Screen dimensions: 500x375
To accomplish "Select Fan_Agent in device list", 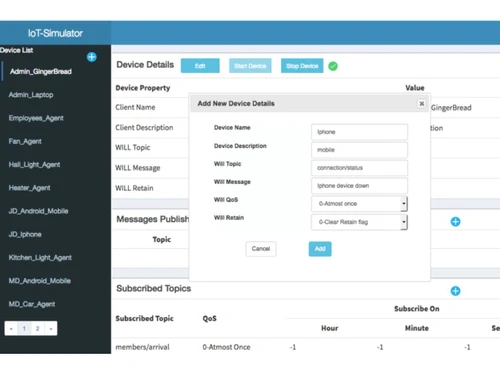I will coord(25,141).
